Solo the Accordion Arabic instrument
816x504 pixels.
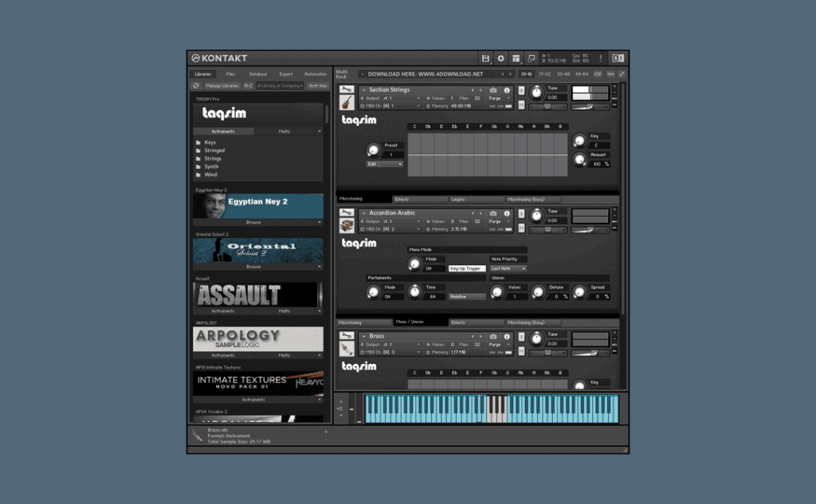tap(521, 213)
